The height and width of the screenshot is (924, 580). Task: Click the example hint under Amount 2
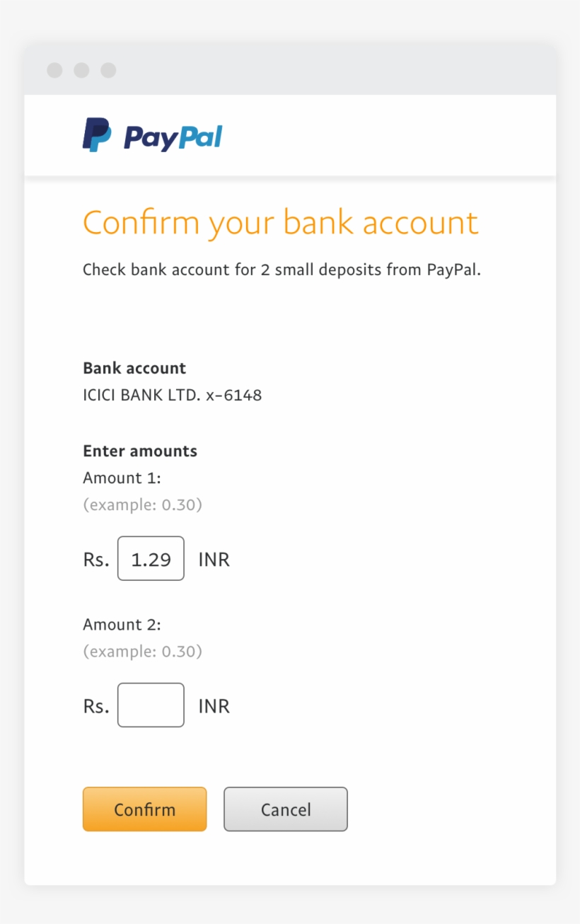coord(142,651)
